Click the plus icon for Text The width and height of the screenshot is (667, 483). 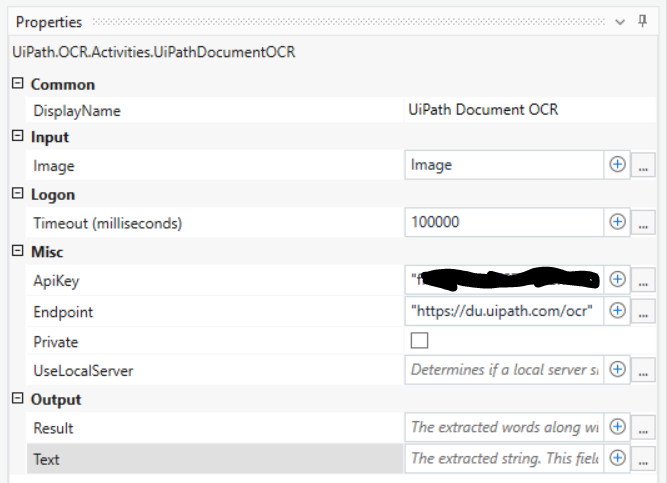tap(617, 458)
